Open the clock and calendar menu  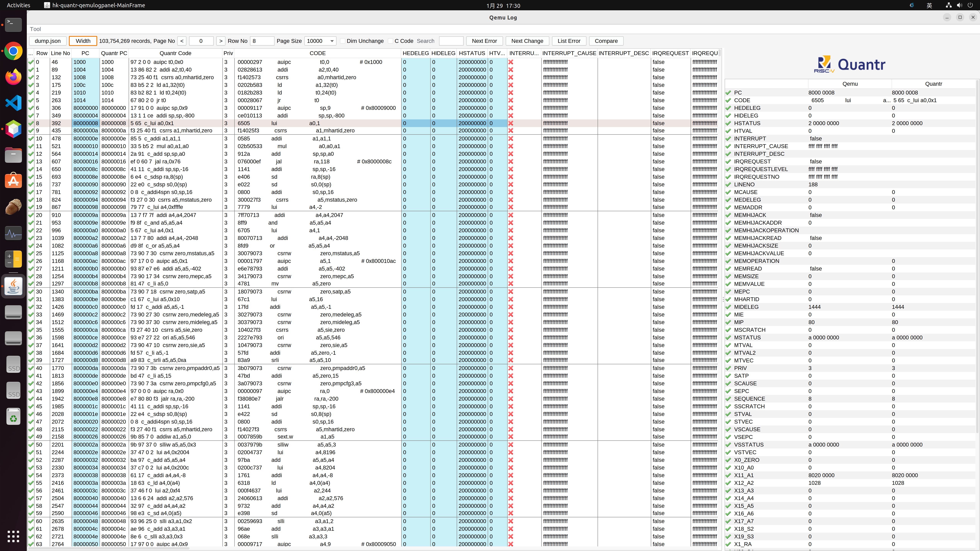503,6
